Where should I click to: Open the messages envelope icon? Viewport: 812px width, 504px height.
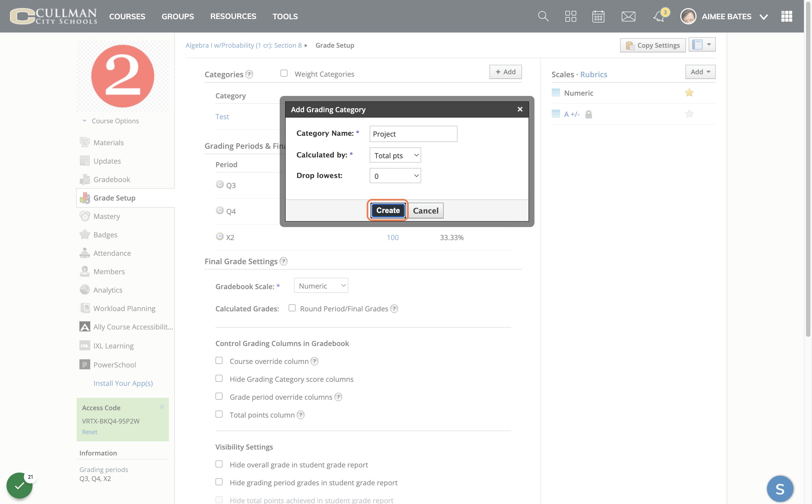[628, 16]
